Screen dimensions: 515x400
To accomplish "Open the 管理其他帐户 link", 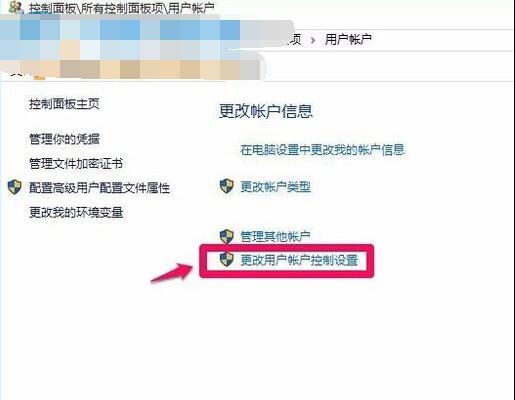I will pyautogui.click(x=276, y=237).
